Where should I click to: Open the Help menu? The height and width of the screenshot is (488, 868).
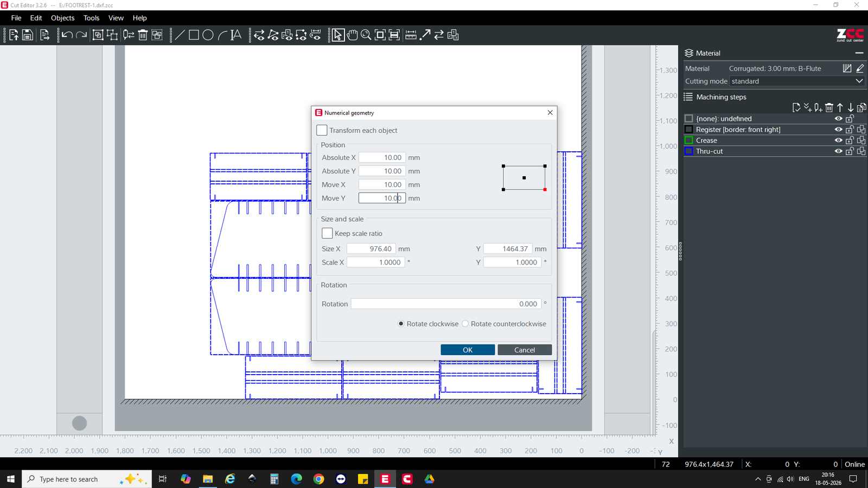click(140, 18)
